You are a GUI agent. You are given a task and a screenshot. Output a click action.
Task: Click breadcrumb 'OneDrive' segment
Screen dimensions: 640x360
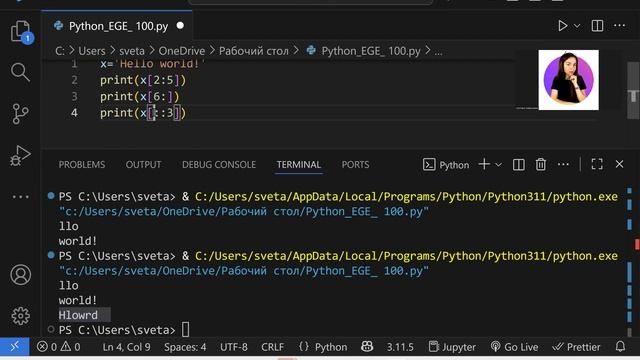tap(182, 51)
